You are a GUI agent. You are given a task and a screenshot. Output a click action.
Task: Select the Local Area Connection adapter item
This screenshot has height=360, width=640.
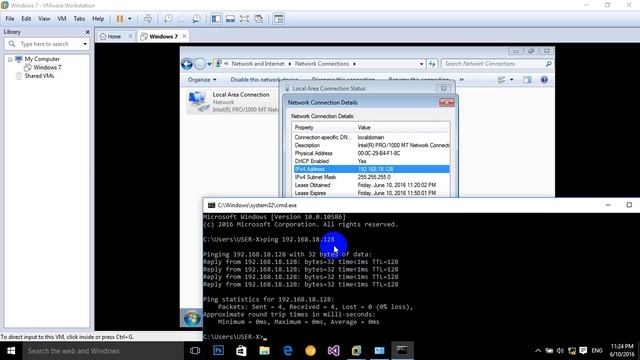(233, 102)
